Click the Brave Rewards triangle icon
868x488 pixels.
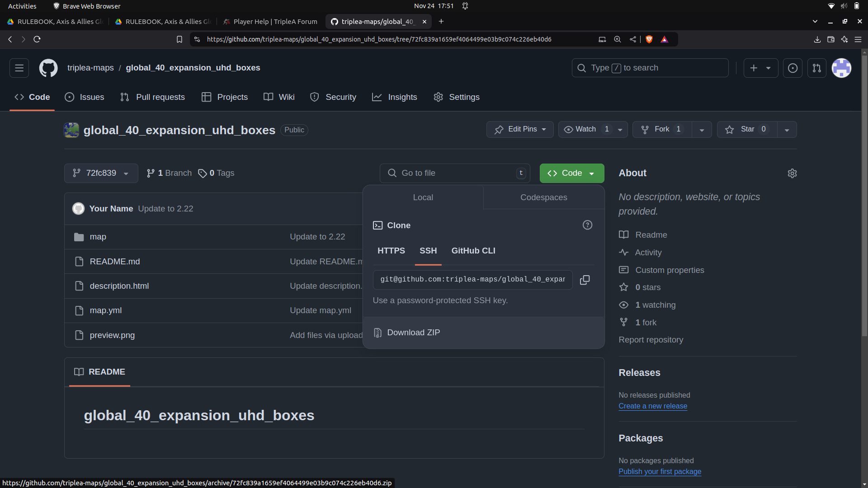point(665,39)
